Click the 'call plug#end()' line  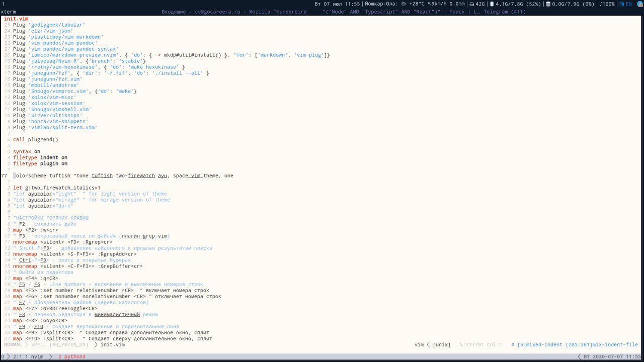36,139
